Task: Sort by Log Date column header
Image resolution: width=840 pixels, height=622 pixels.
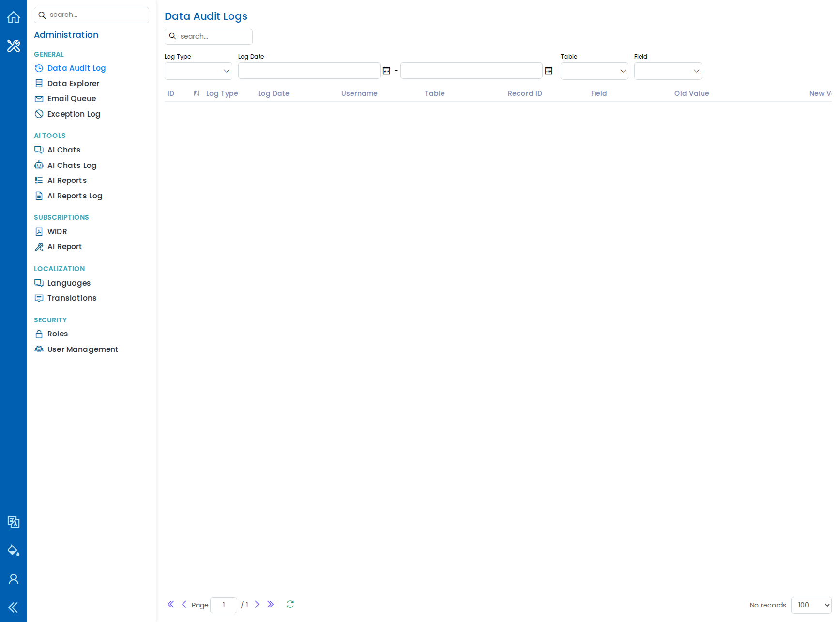Action: tap(274, 93)
